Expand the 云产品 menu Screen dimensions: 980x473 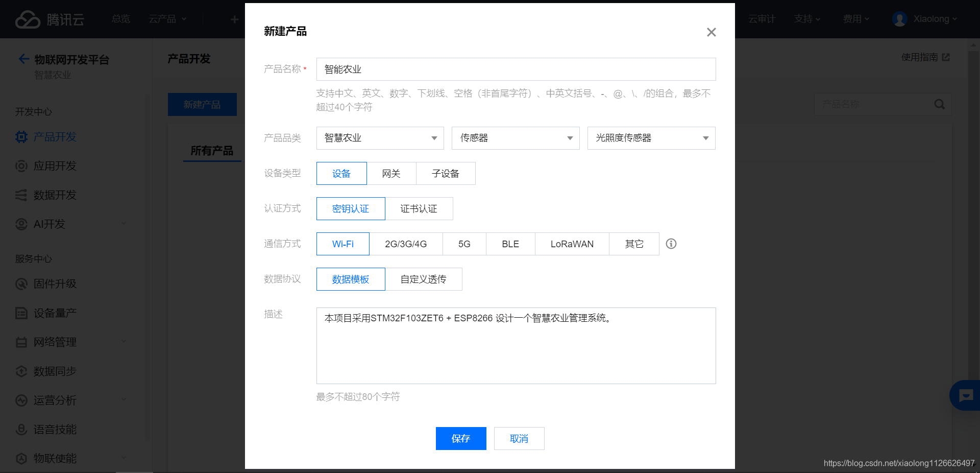(167, 19)
